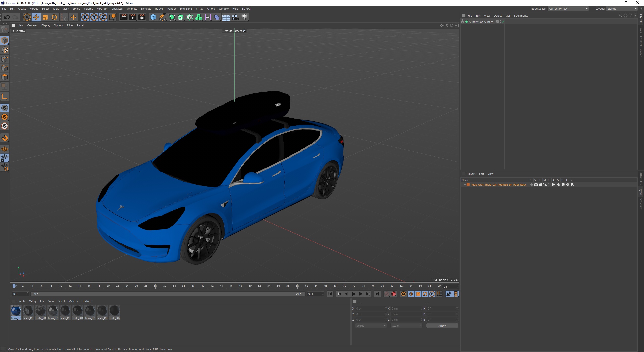Toggle X axis lock
This screenshot has height=352, width=644.
coord(85,17)
